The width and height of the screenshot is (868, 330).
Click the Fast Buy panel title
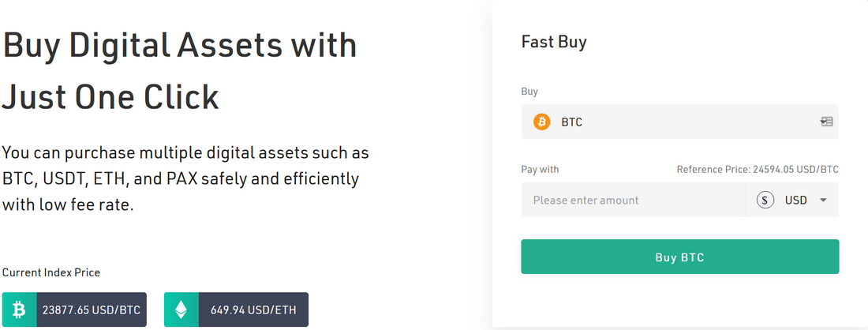click(x=554, y=43)
